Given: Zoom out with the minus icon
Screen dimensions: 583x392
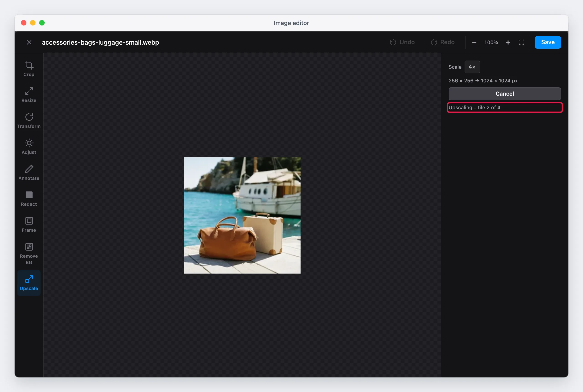Looking at the screenshot, I should click(x=474, y=43).
